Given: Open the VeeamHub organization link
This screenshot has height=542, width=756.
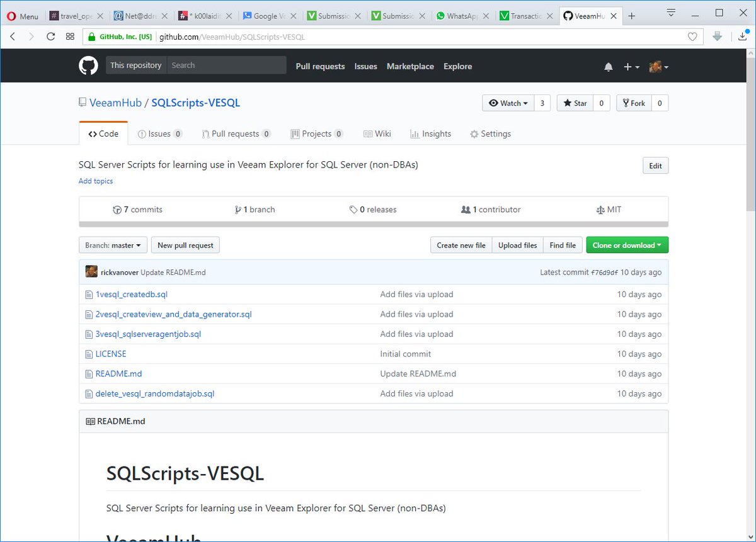Looking at the screenshot, I should (115, 103).
